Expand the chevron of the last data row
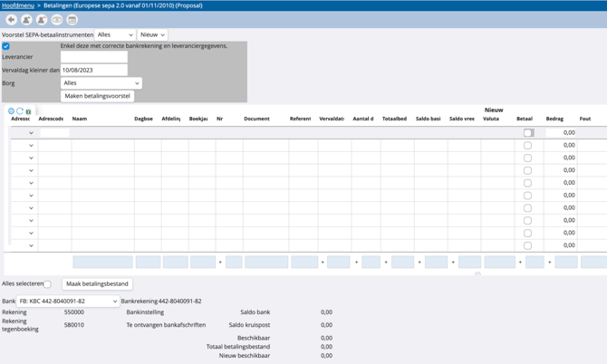Image resolution: width=607 pixels, height=364 pixels. click(31, 245)
